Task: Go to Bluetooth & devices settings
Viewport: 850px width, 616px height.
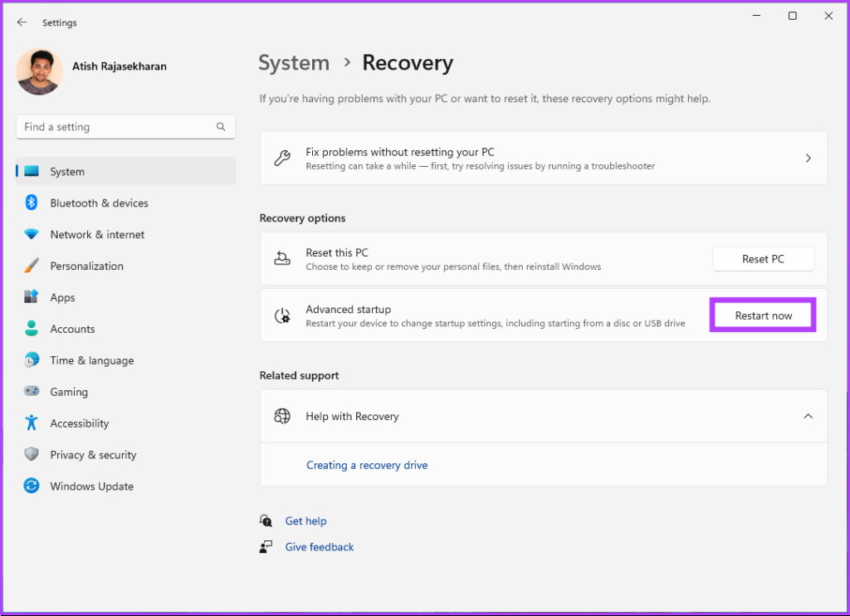Action: pyautogui.click(x=100, y=203)
